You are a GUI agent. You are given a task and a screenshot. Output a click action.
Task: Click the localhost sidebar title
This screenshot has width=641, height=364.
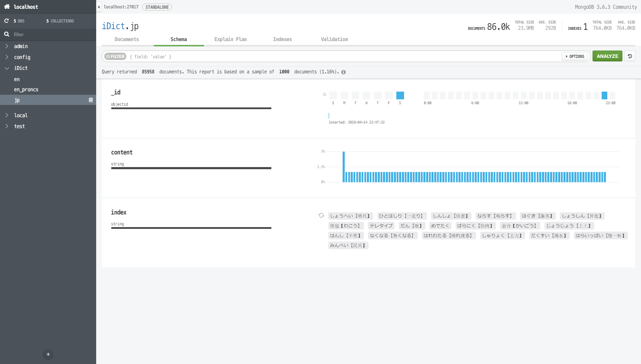[26, 7]
